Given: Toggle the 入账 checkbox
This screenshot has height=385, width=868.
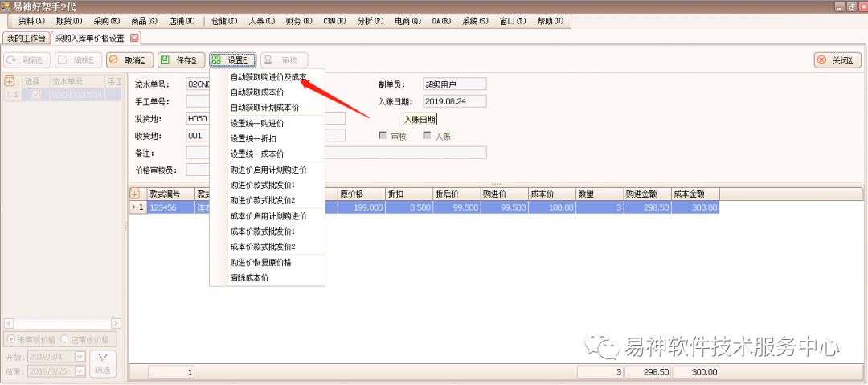Looking at the screenshot, I should pos(427,136).
